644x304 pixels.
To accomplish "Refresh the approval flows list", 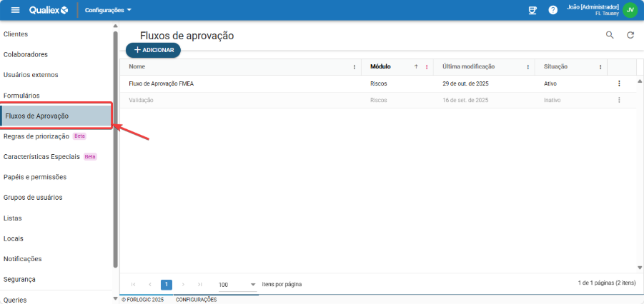I will coord(630,35).
